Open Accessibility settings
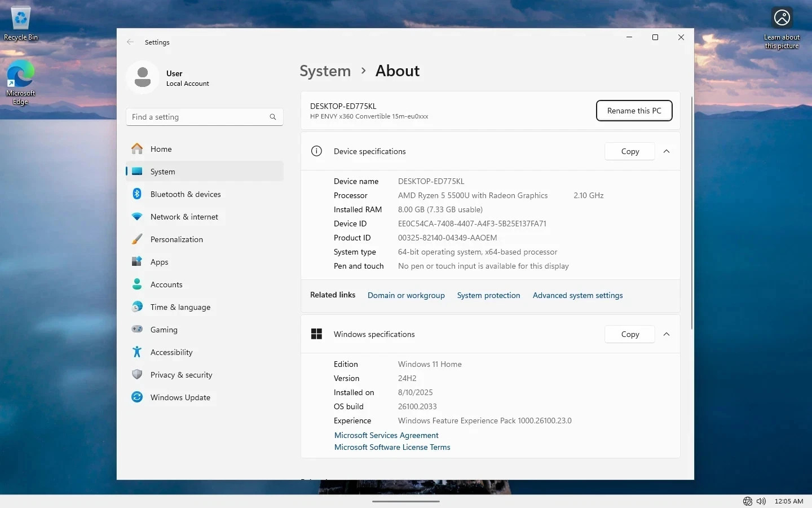This screenshot has width=812, height=508. coord(205,352)
